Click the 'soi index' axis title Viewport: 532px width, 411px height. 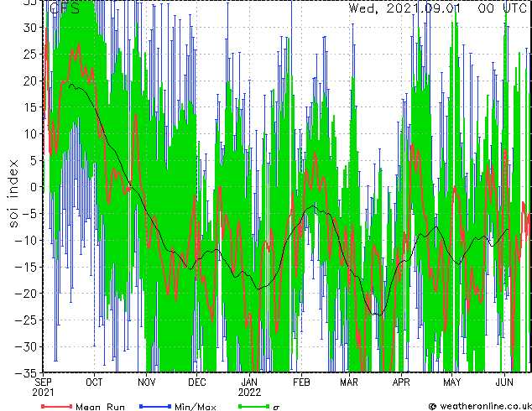coord(13,194)
